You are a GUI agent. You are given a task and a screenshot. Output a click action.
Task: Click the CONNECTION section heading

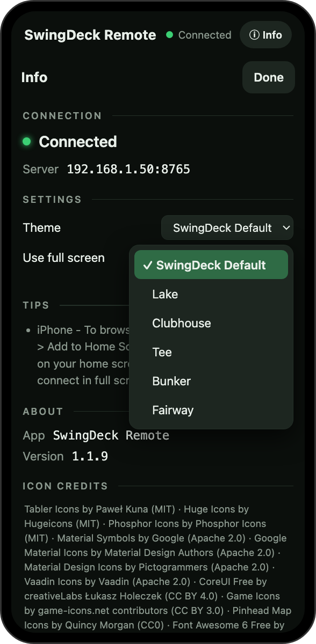[x=62, y=116]
